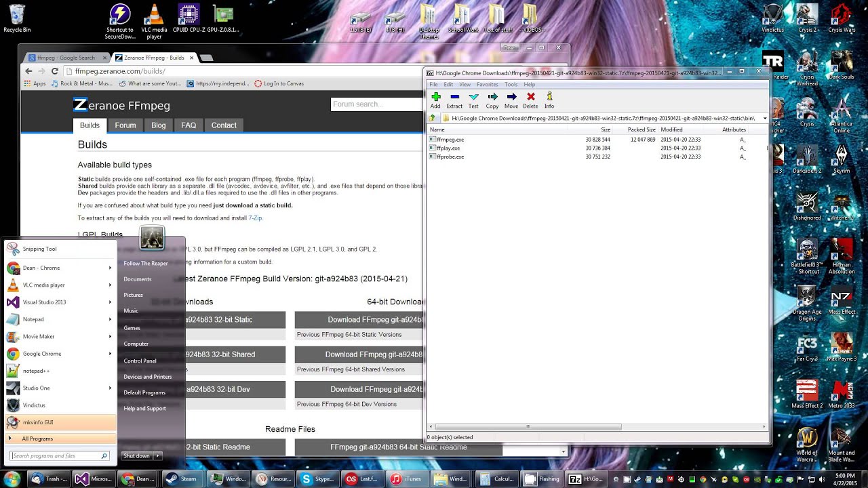
Task: Click the Chrome address bar
Action: [244, 71]
